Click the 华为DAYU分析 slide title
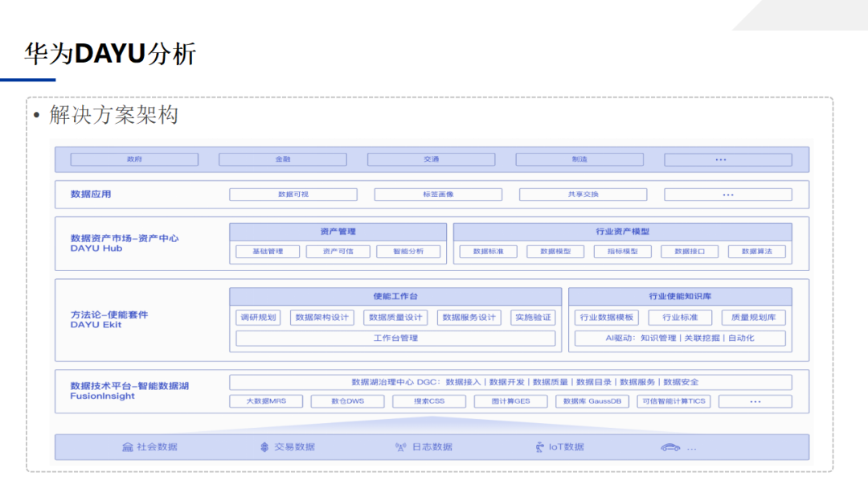868x489 pixels. click(x=110, y=54)
